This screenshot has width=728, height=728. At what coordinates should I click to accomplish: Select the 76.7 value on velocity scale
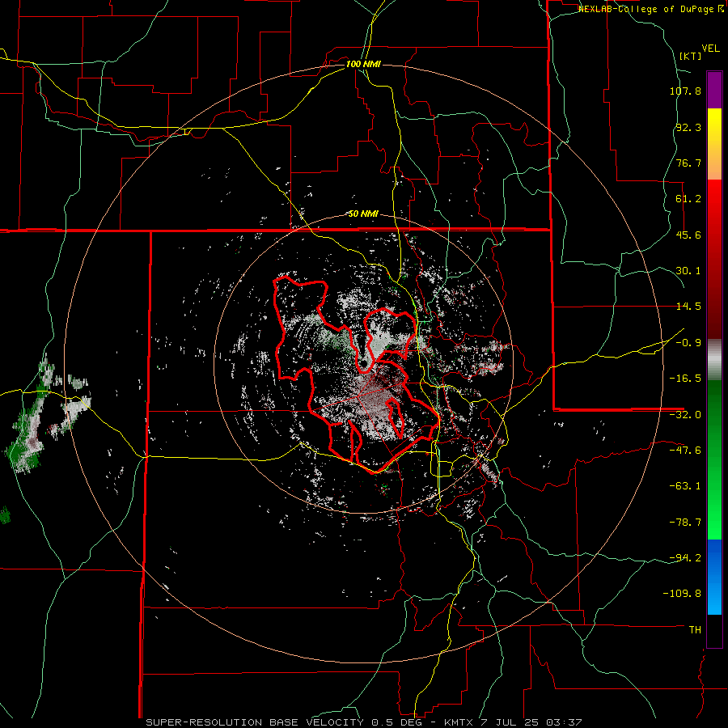pyautogui.click(x=688, y=163)
